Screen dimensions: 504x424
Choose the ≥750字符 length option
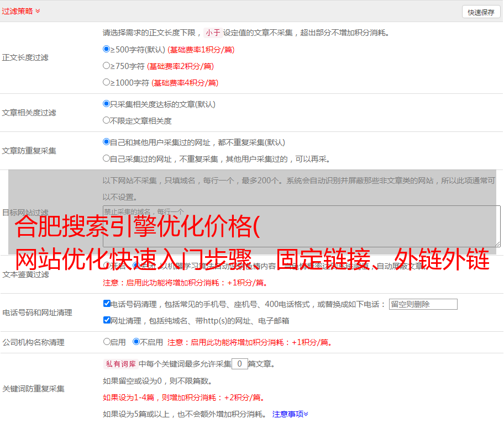pyautogui.click(x=107, y=66)
